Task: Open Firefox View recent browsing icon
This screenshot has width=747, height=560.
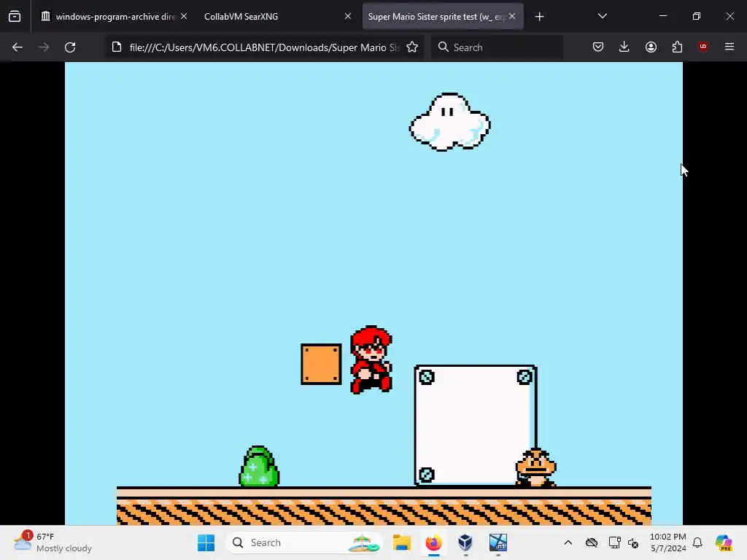Action: [x=15, y=17]
